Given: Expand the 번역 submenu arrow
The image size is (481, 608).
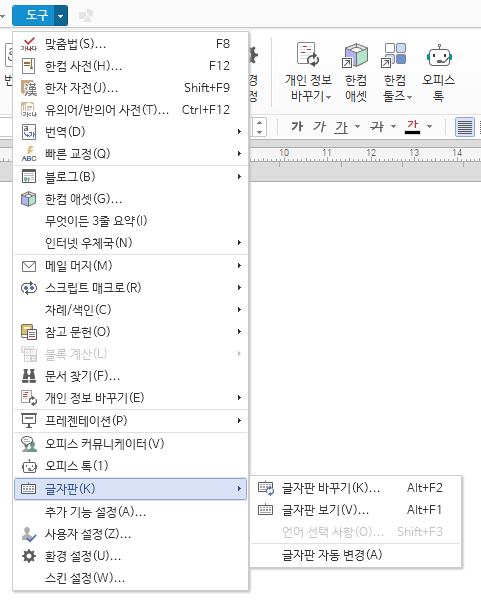Looking at the screenshot, I should pyautogui.click(x=239, y=132).
